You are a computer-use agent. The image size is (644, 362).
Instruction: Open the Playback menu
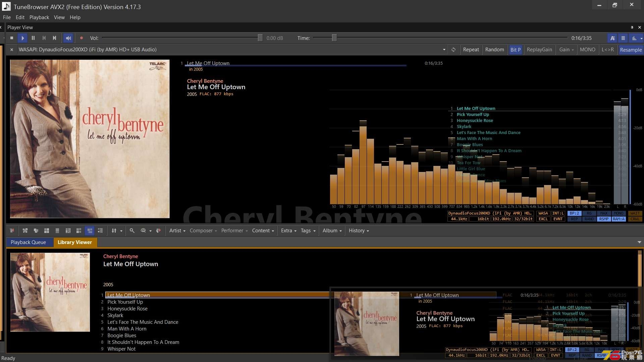39,17
